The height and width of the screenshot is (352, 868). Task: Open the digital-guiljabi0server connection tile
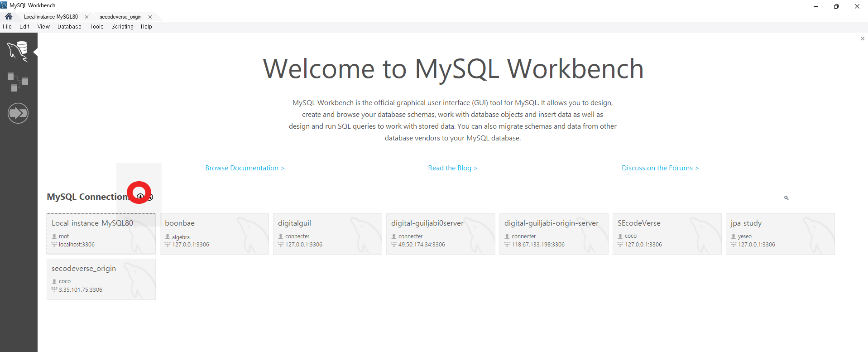pos(441,234)
